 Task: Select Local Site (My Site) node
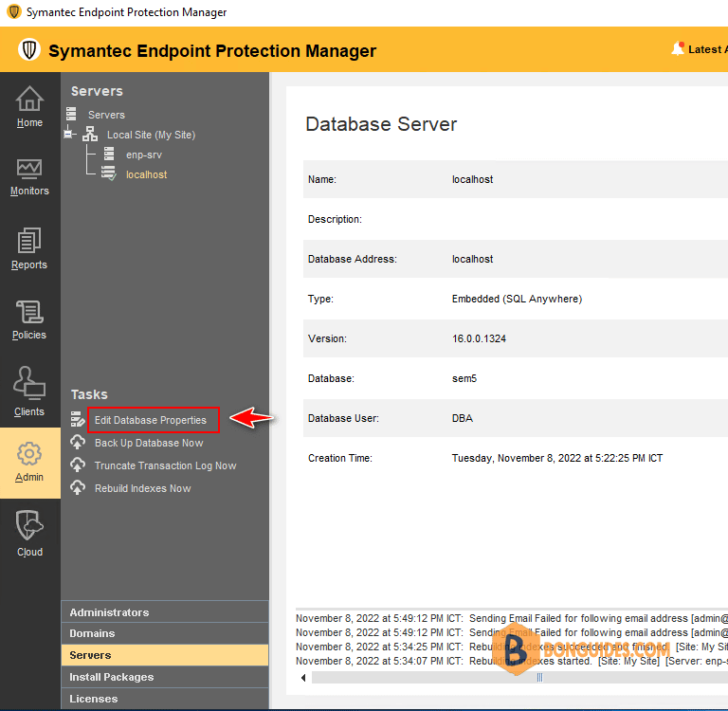(x=152, y=135)
